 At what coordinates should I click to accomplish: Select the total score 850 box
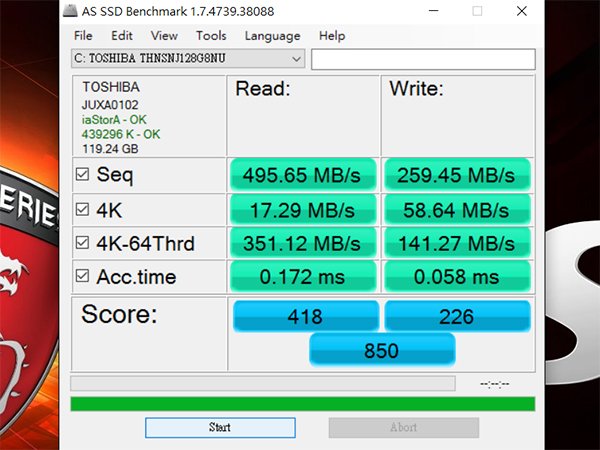pyautogui.click(x=382, y=350)
